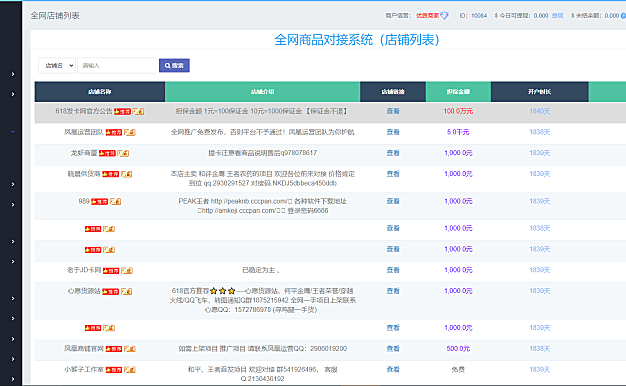This screenshot has width=626, height=386.
Task: Click the red 推荐 badge next to 989
Action: pyautogui.click(x=99, y=201)
